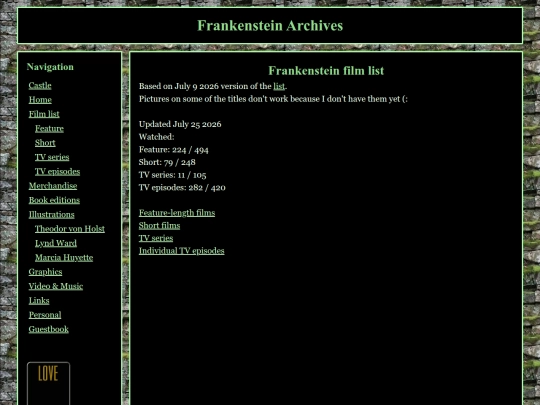Viewport: 540px width, 405px height.
Task: Click the 'Short: 79 / 248' count
Action: [x=167, y=162]
